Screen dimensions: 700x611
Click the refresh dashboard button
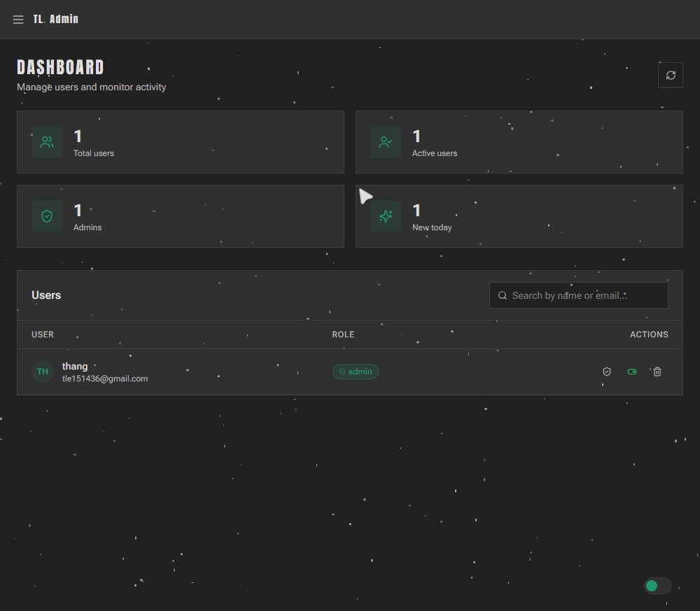coord(670,75)
